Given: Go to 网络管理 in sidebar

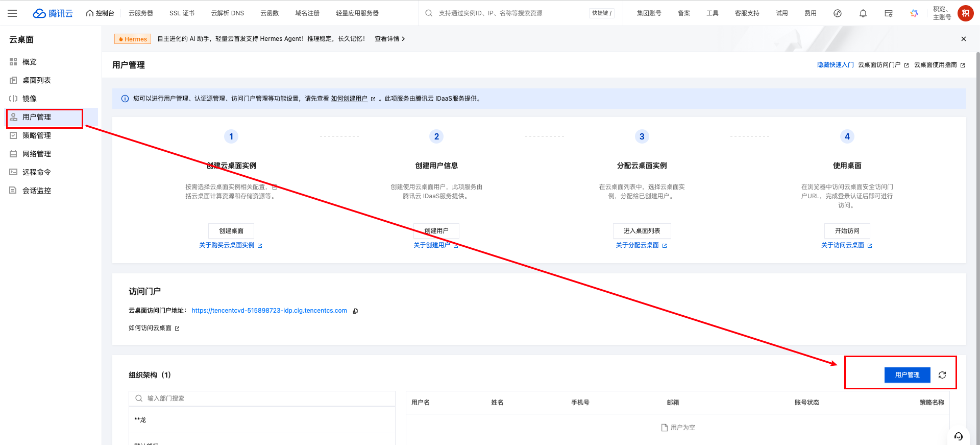Looking at the screenshot, I should point(51,154).
